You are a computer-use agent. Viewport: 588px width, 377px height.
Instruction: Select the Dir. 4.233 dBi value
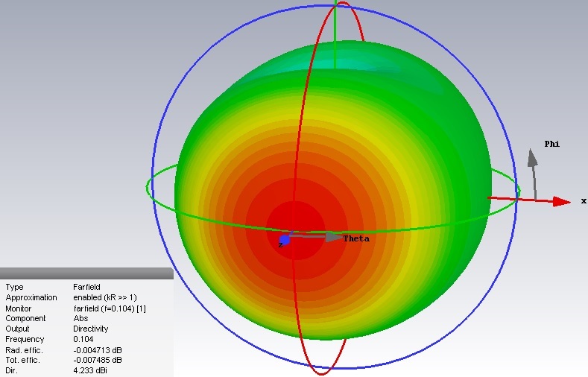91,370
